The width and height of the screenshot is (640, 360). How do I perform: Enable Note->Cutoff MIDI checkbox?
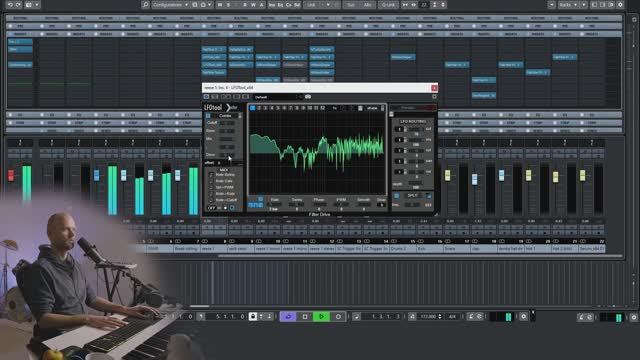(211, 200)
